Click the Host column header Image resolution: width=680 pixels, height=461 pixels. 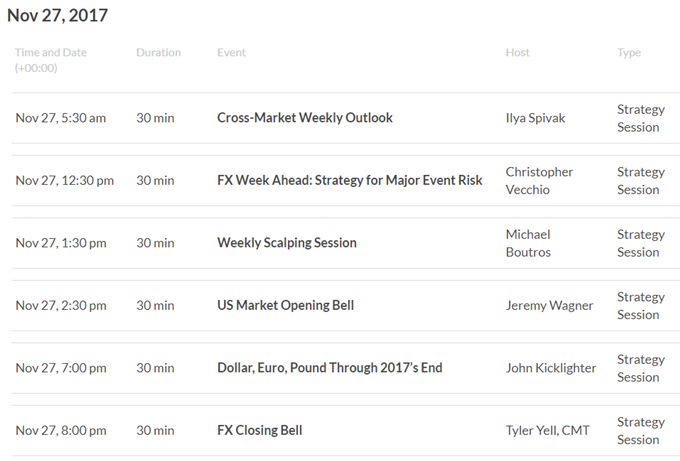[517, 52]
